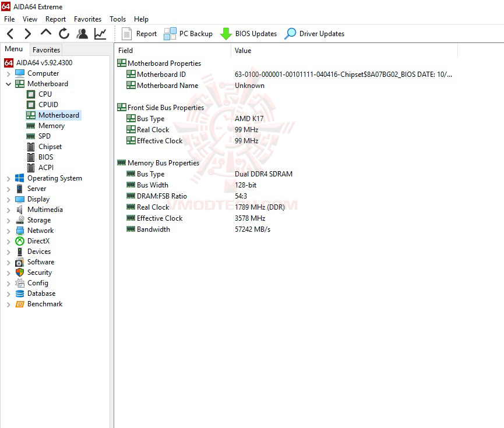Open the File menu
This screenshot has width=504, height=428.
click(9, 19)
